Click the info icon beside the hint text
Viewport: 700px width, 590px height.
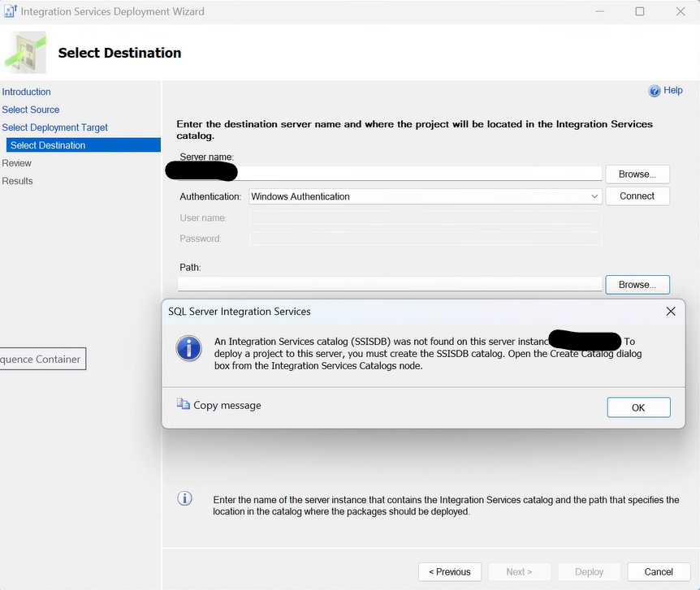(x=185, y=498)
